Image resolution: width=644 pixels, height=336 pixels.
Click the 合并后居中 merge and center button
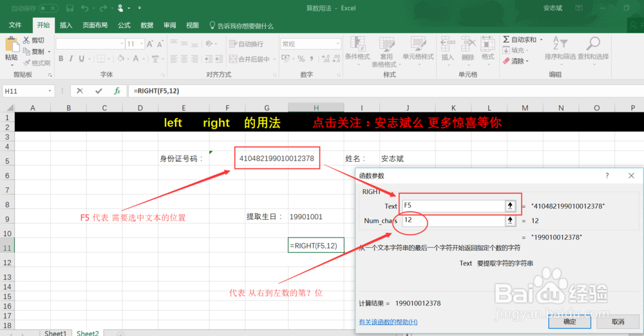(x=249, y=59)
